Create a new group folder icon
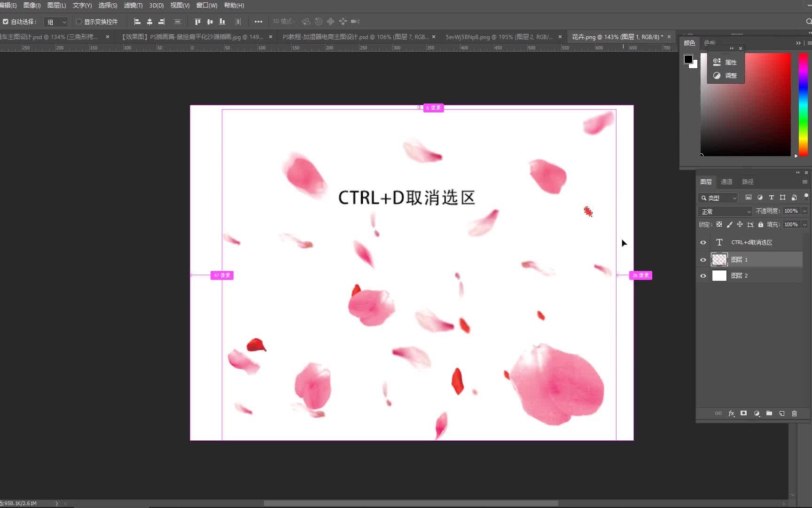Viewport: 812px width, 508px height. pyautogui.click(x=769, y=413)
